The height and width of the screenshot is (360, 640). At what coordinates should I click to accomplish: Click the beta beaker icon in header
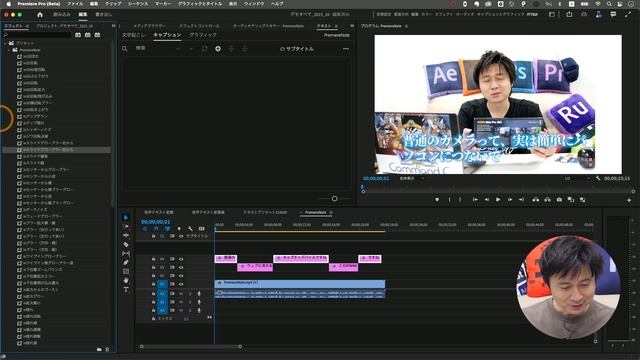point(598,14)
